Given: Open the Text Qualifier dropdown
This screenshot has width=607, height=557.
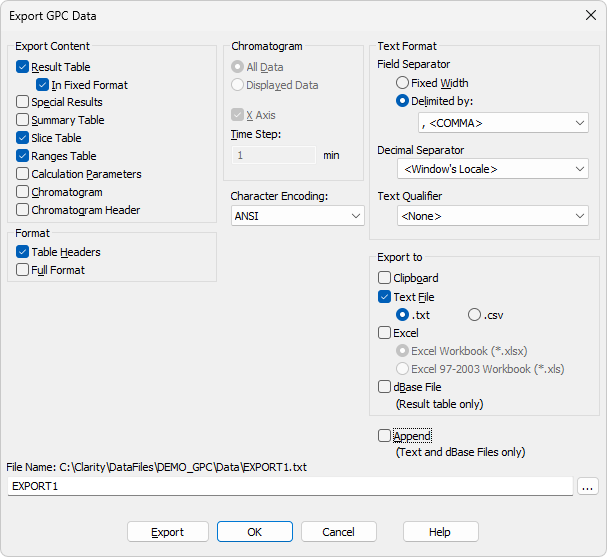Looking at the screenshot, I should (493, 216).
